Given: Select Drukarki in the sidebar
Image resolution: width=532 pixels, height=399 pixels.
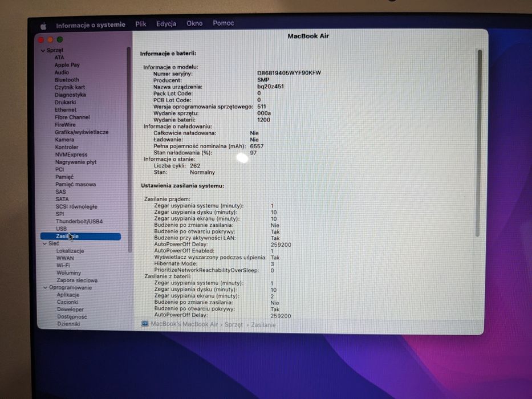Looking at the screenshot, I should click(x=66, y=102).
